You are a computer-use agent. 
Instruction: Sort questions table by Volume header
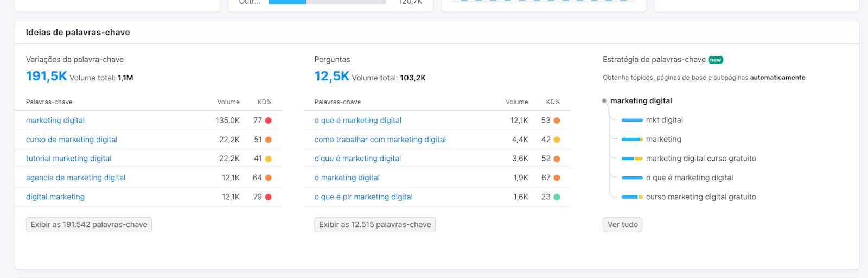point(516,102)
